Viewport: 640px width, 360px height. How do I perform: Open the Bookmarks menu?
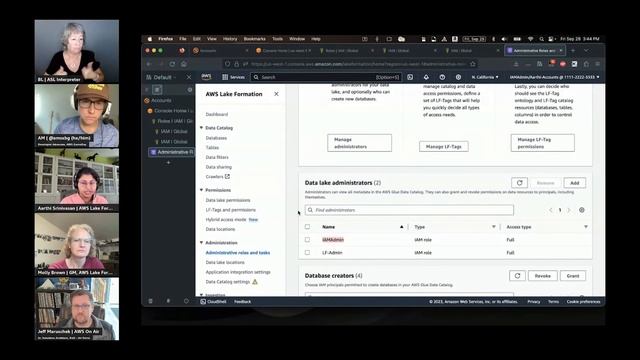pos(254,39)
